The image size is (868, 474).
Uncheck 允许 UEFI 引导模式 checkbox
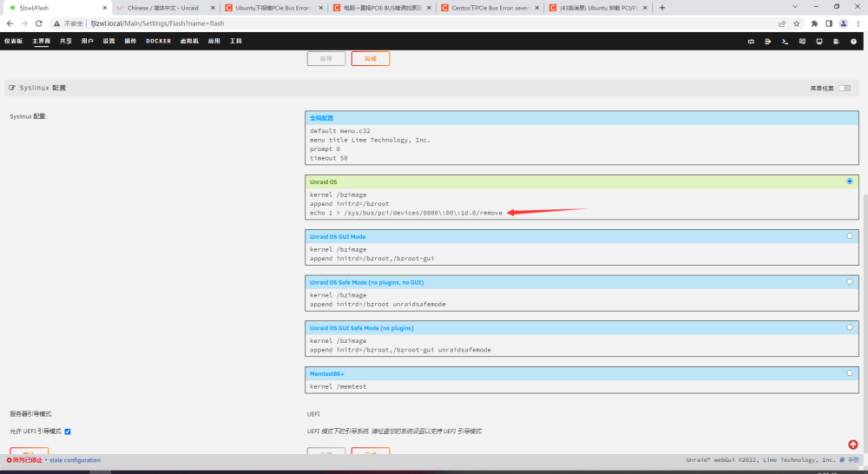(x=68, y=431)
